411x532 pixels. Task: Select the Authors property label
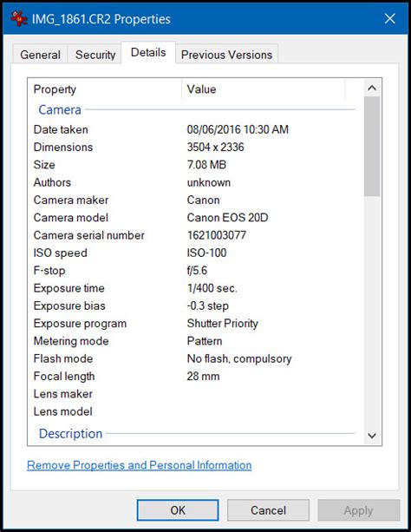52,182
